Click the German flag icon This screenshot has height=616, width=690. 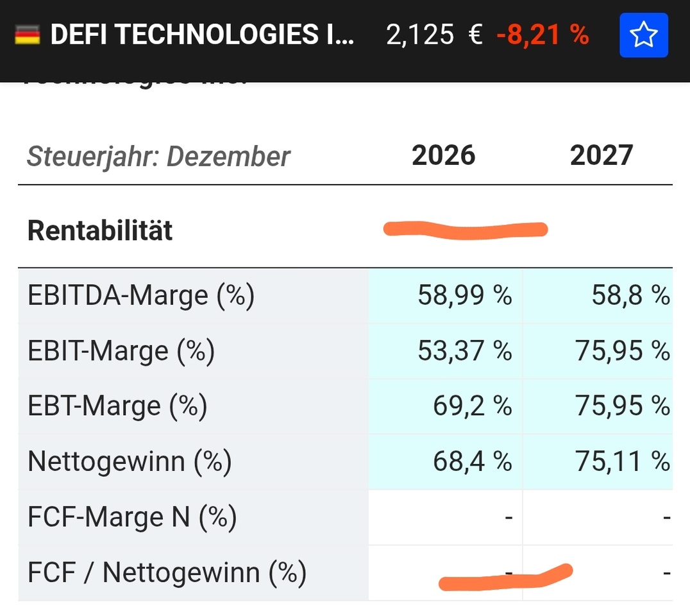pyautogui.click(x=27, y=35)
